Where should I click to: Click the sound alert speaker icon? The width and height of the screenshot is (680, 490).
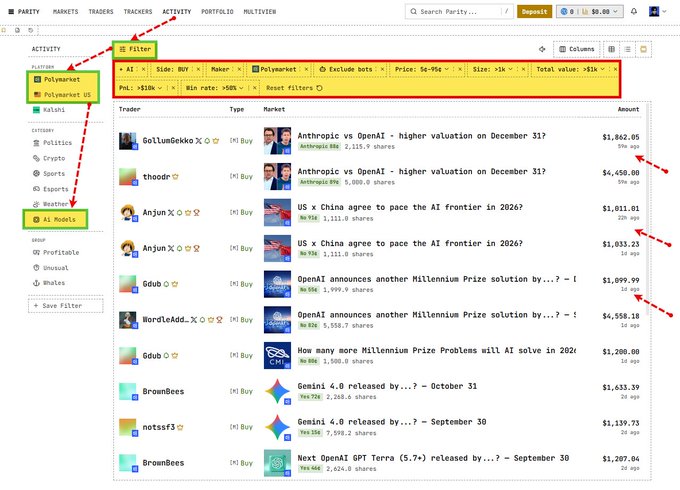542,49
